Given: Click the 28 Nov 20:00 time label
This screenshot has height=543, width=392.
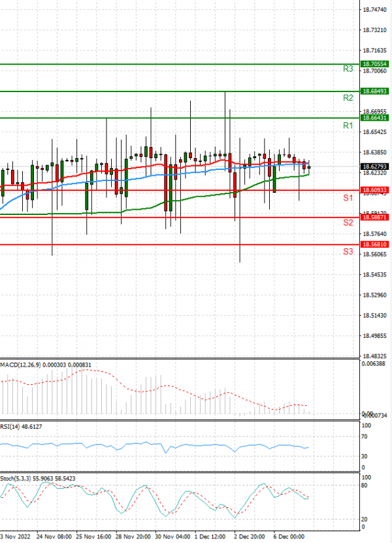Looking at the screenshot, I should coord(133,536).
